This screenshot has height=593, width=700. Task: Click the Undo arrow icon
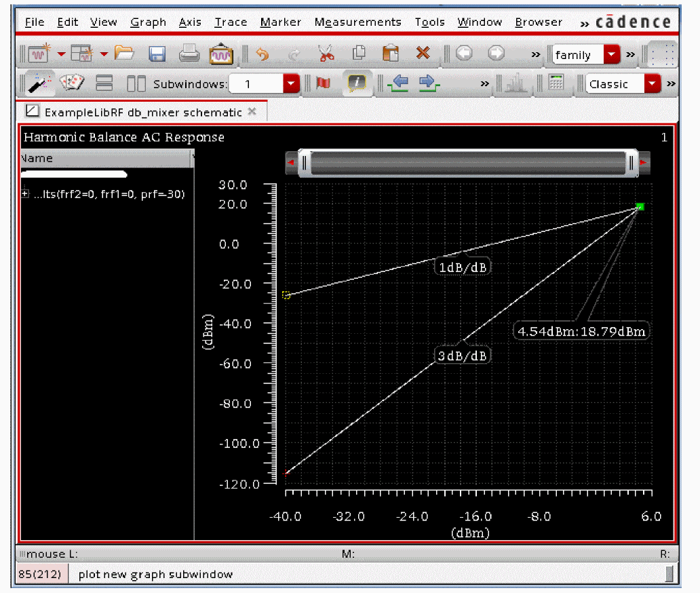262,54
